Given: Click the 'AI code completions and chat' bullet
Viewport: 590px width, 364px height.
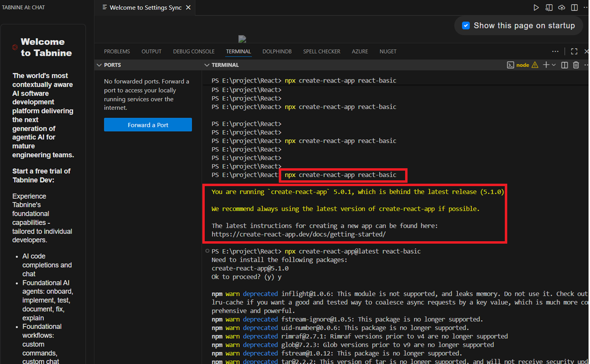Looking at the screenshot, I should (47, 265).
